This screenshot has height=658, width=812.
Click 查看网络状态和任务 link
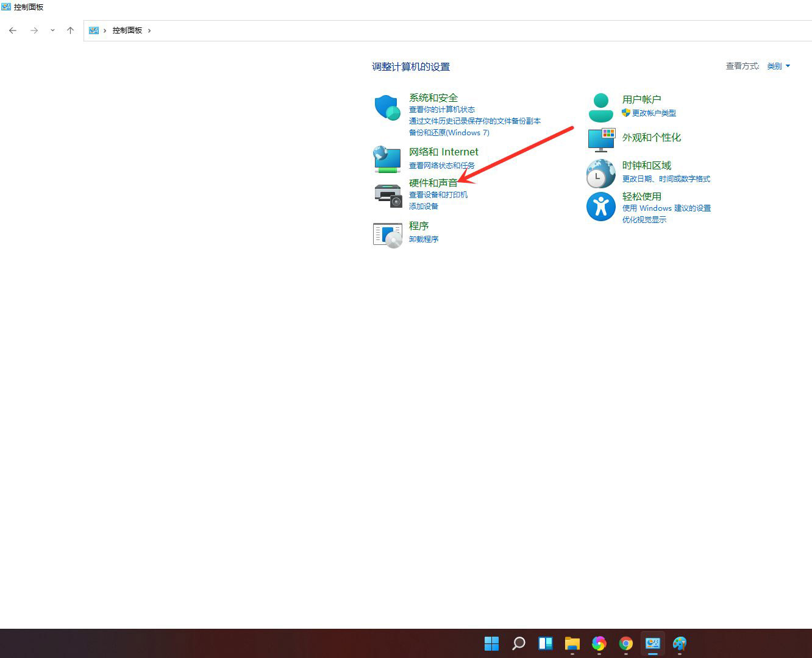(x=442, y=166)
